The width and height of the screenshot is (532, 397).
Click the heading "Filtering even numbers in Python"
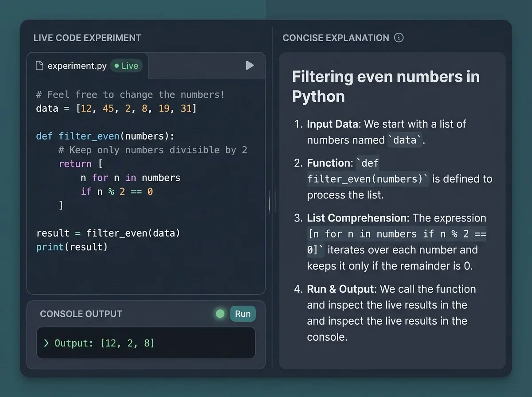(x=386, y=86)
